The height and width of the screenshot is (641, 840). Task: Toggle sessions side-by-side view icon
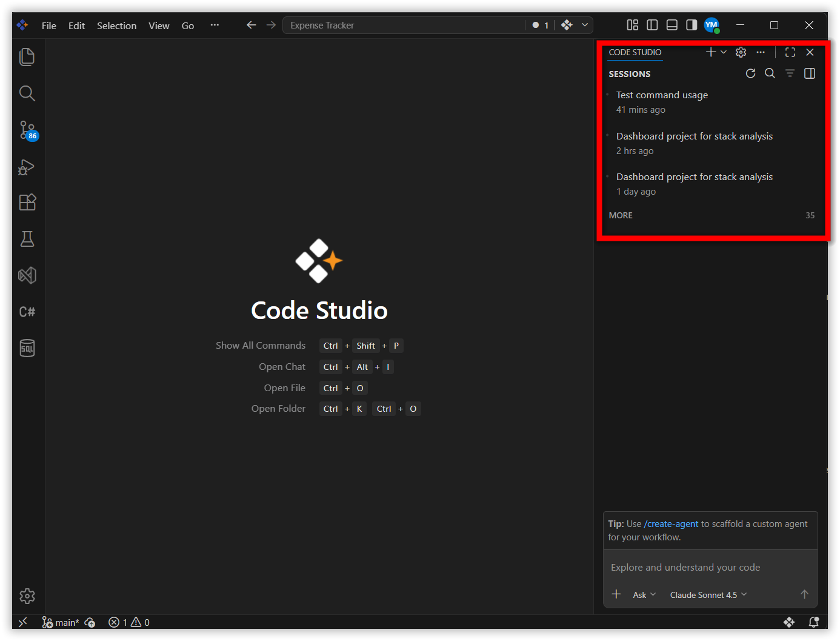[x=810, y=73]
